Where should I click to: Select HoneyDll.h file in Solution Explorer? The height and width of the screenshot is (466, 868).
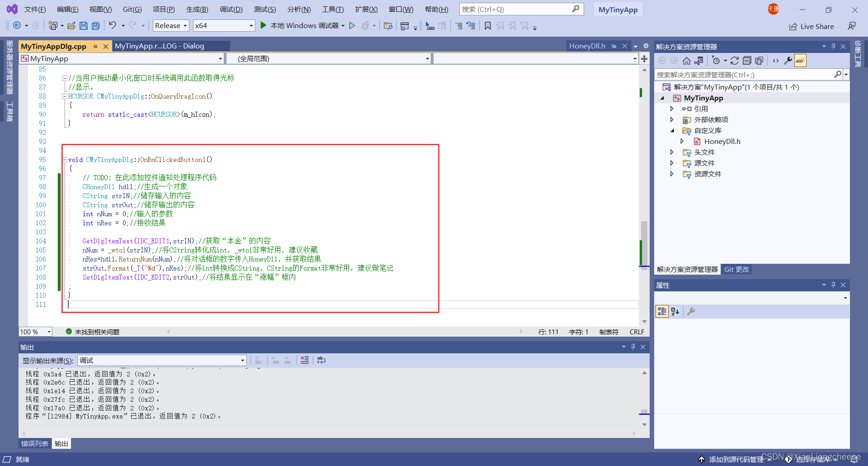(722, 141)
